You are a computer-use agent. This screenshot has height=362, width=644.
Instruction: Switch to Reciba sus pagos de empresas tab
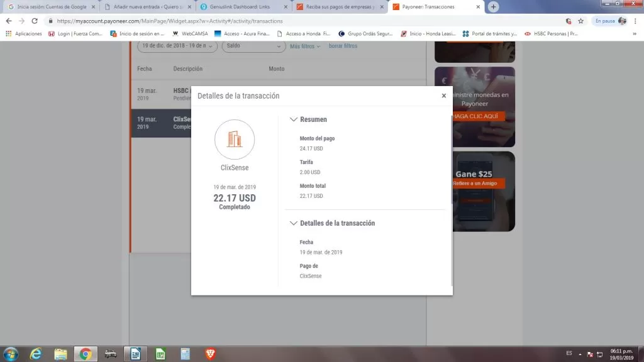tap(339, 7)
